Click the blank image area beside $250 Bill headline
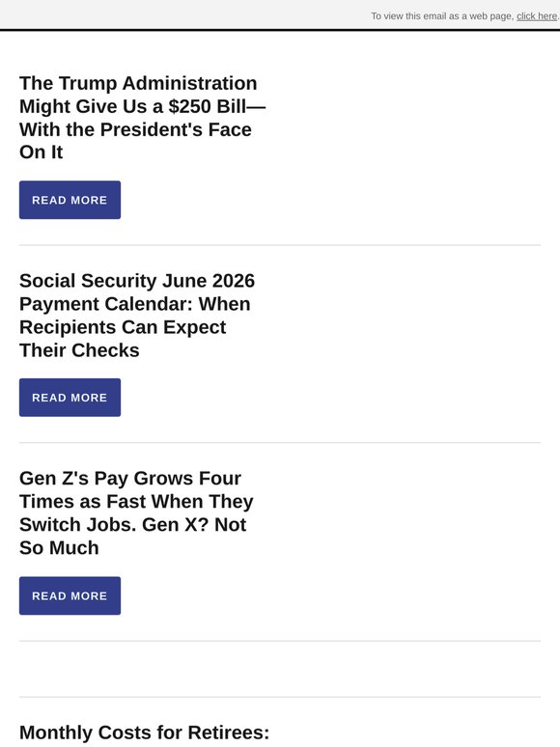Screen dimensions: 560x747 click(x=410, y=146)
